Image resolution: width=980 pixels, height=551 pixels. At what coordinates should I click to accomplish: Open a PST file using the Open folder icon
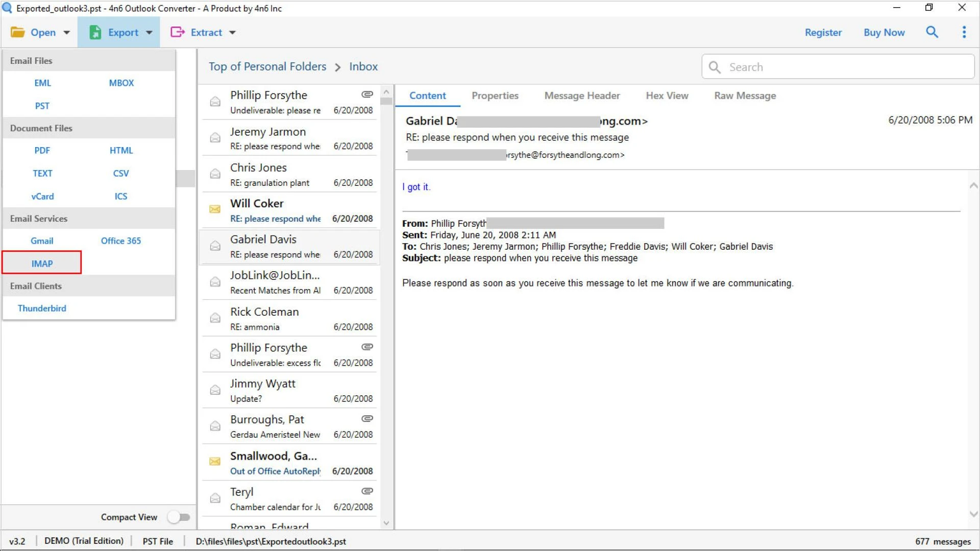click(x=17, y=32)
